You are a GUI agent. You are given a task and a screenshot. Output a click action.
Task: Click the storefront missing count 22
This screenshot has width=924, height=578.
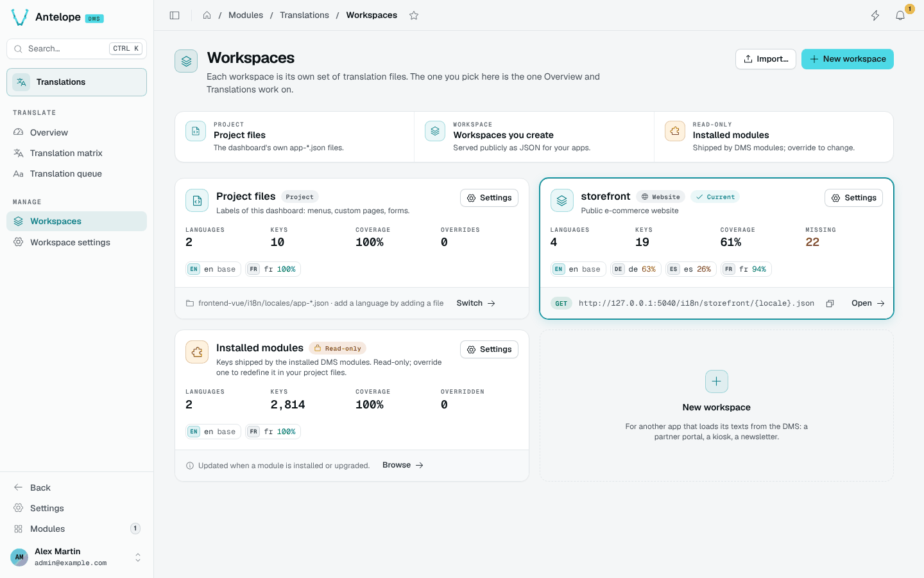[x=812, y=242]
